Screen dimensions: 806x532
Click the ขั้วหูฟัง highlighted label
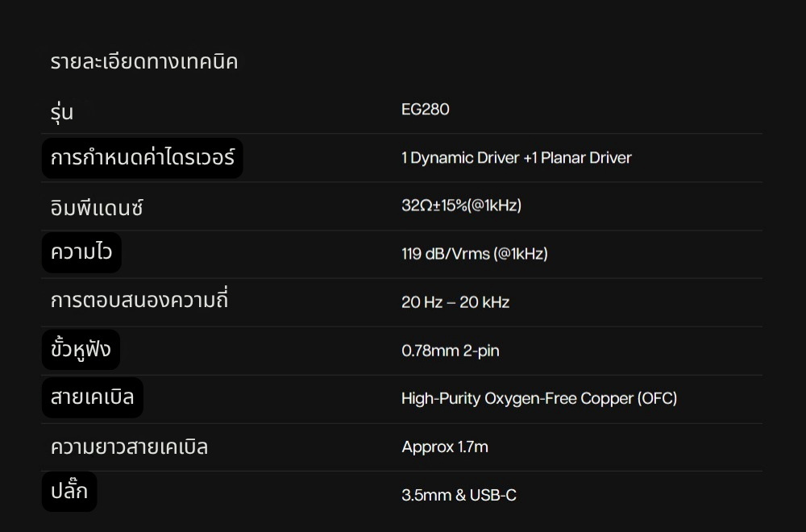(81, 350)
